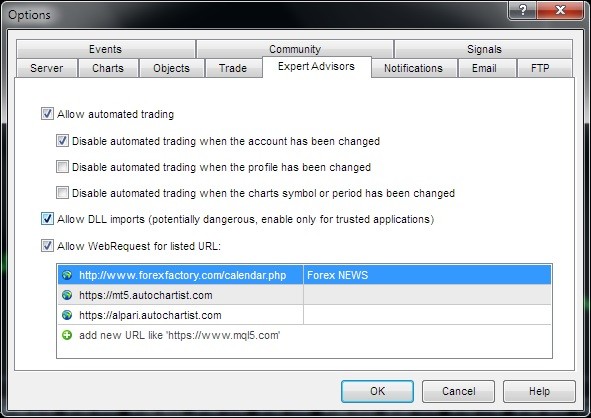Image resolution: width=591 pixels, height=418 pixels.
Task: Confirm settings with OK button
Action: [x=377, y=391]
